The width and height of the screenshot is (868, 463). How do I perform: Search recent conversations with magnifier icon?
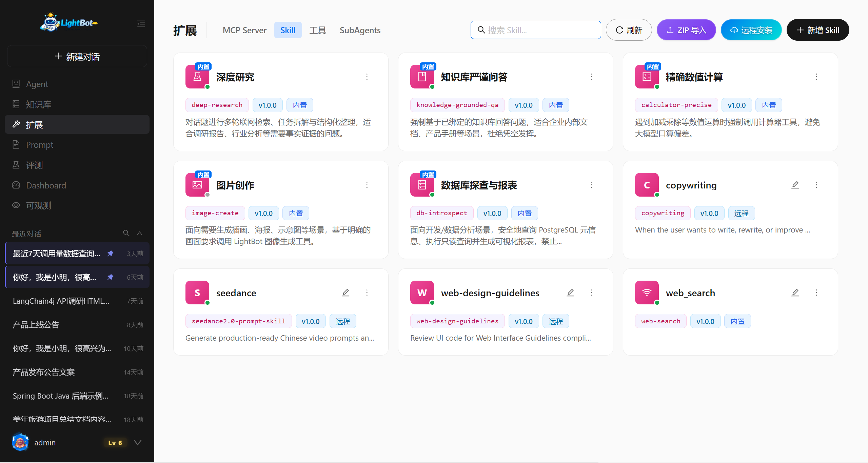tap(126, 233)
